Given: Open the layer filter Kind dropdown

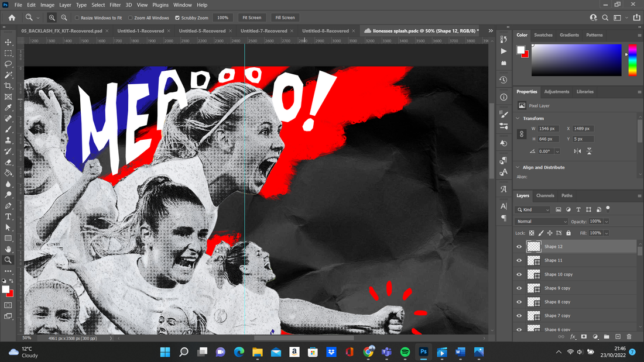Looking at the screenshot, I should [533, 209].
